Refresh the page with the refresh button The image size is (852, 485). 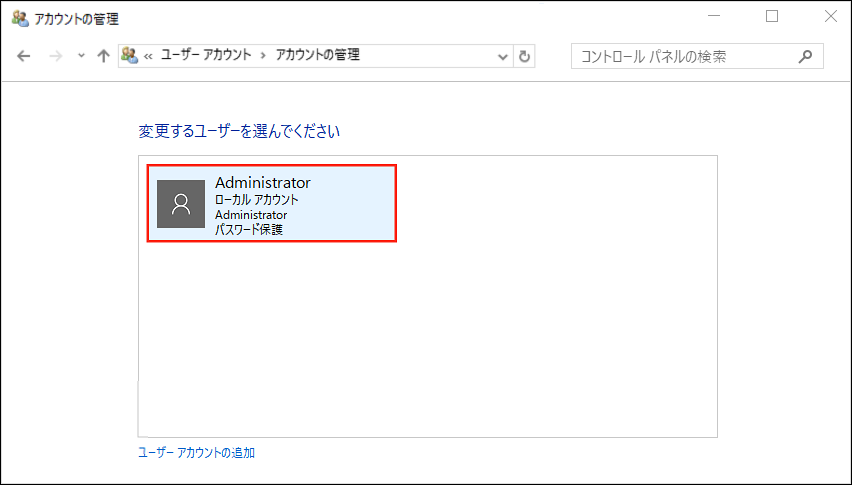tap(526, 56)
